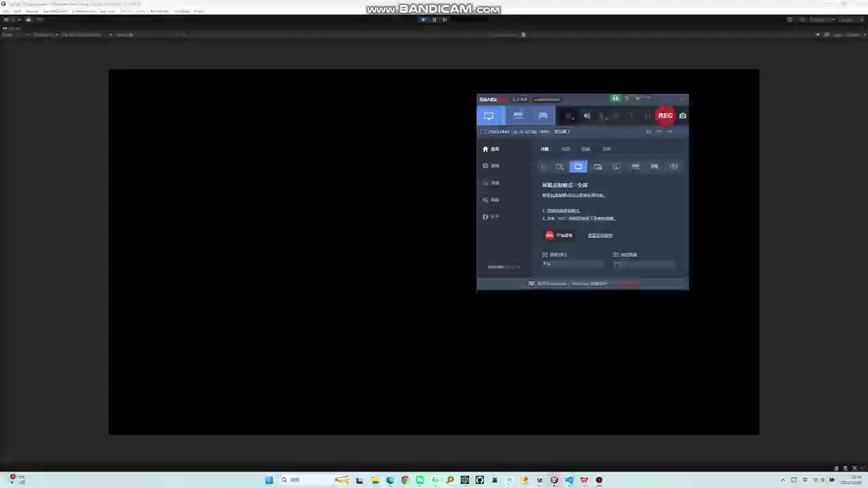Select Bandicam screen recording mode icon
868x488 pixels.
click(488, 116)
